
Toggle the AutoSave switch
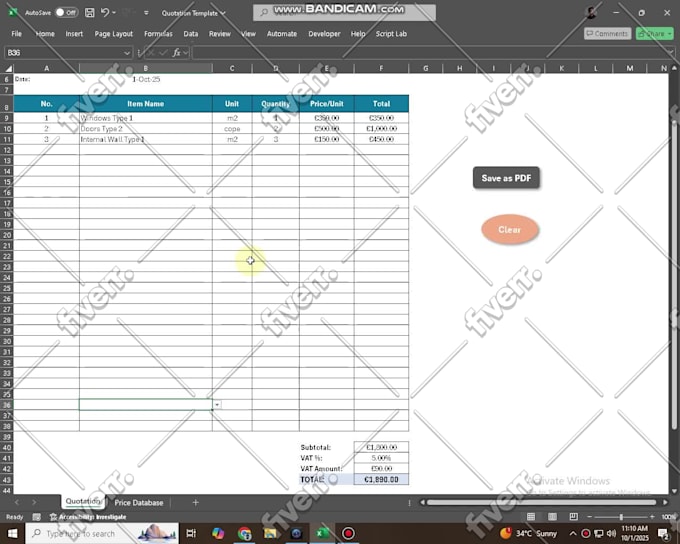point(66,13)
